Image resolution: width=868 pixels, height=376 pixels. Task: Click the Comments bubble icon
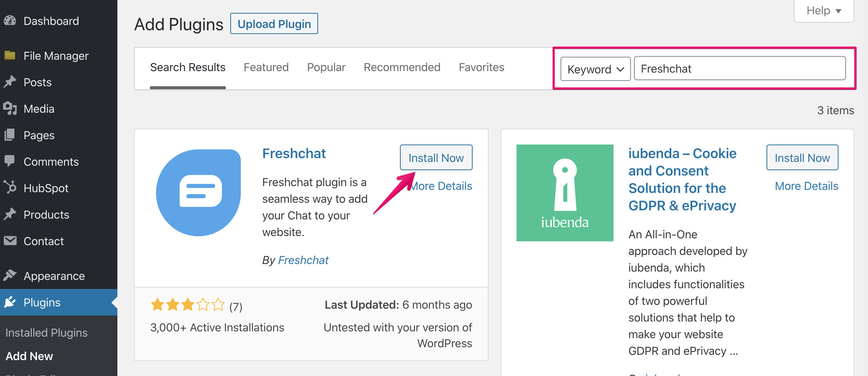pos(10,162)
